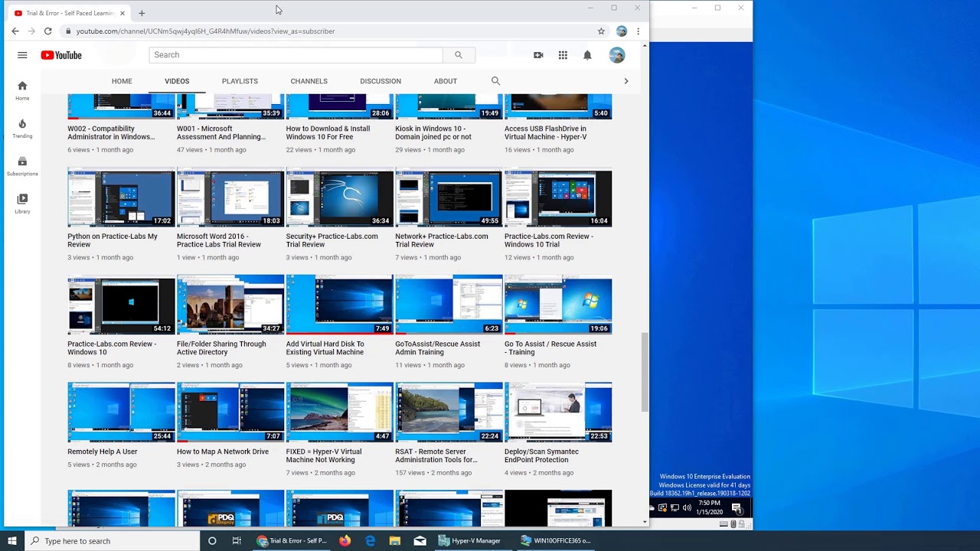Open the YouTube guide hamburger menu
Image resolution: width=980 pixels, height=551 pixels.
click(x=22, y=55)
